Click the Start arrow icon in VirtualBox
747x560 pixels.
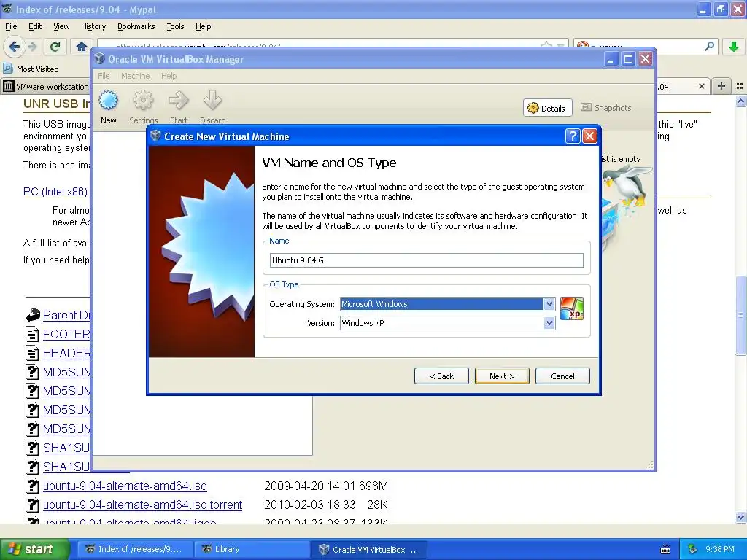tap(179, 101)
